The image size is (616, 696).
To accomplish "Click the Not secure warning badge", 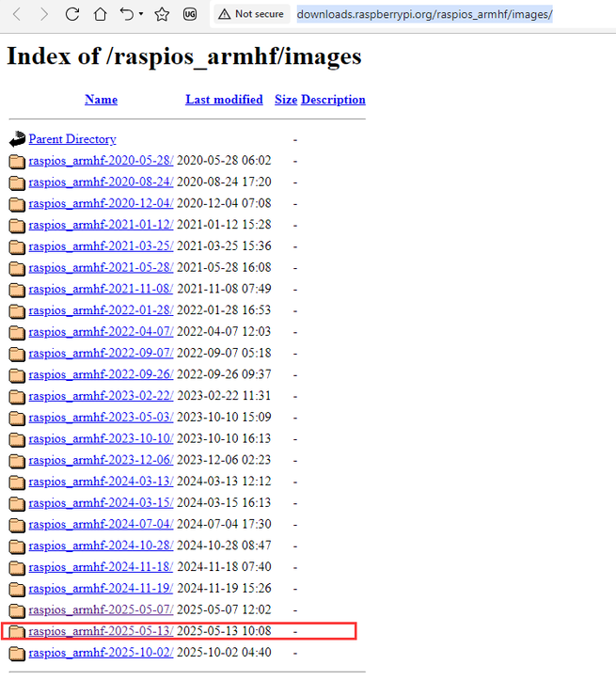I will (250, 14).
